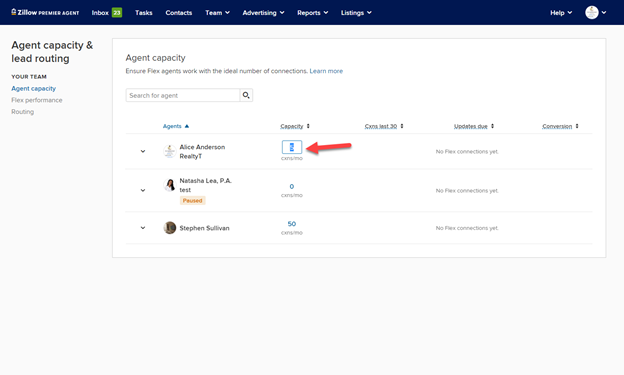Viewport: 624px width, 375px height.
Task: Expand Natasha Lea's row
Action: tap(143, 190)
